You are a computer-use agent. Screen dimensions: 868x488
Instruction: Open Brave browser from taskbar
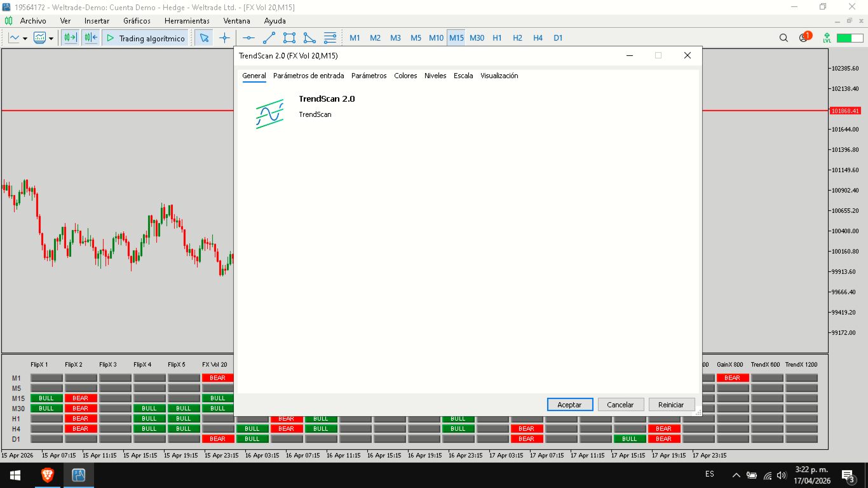coord(48,475)
